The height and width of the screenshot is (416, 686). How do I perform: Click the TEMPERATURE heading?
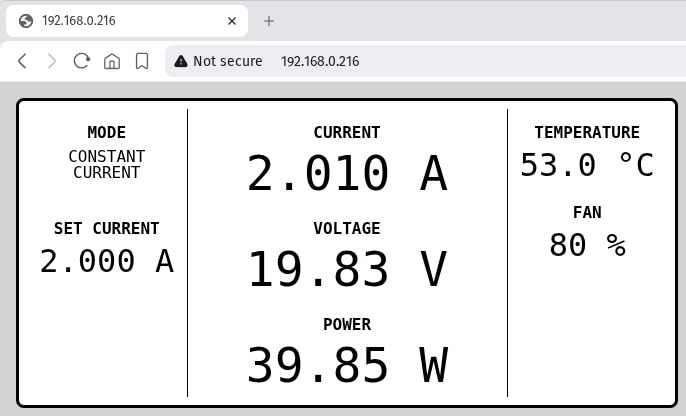(x=587, y=132)
